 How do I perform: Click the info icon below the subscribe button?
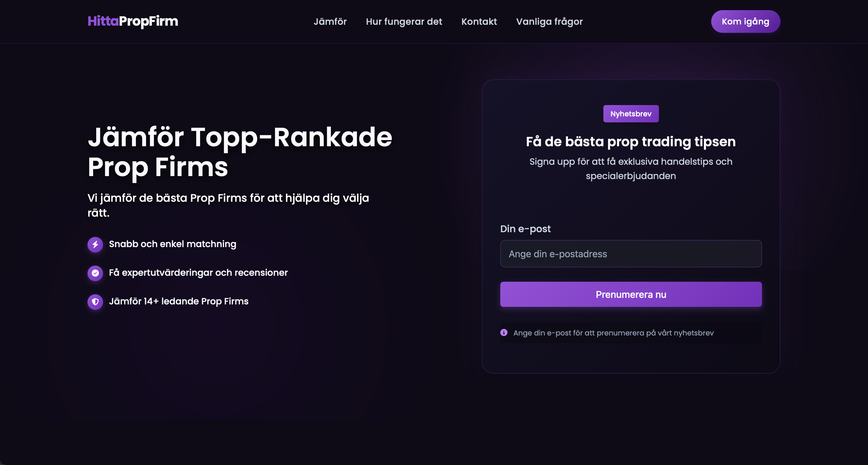(504, 333)
